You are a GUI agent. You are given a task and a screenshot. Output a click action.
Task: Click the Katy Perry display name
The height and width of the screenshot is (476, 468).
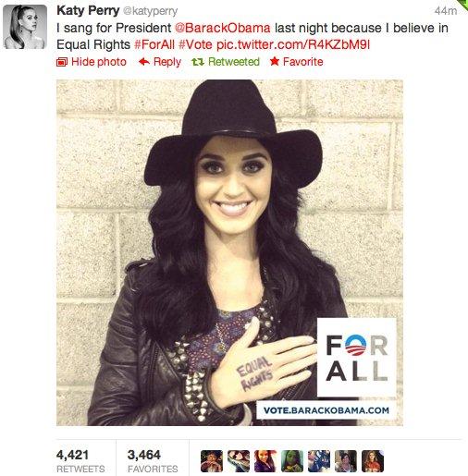88,10
